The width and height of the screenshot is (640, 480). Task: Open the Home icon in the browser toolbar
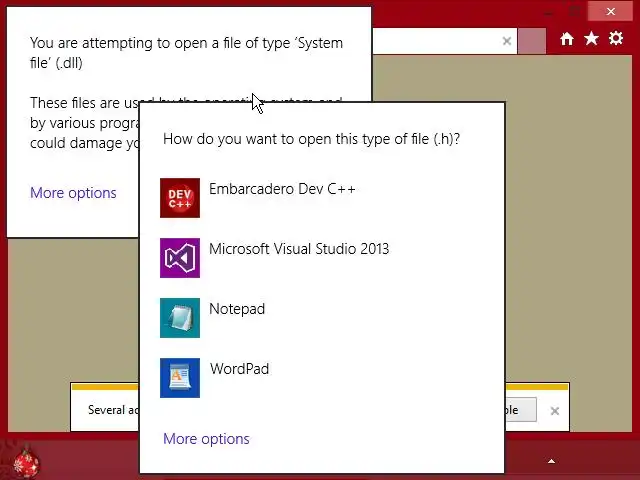click(x=567, y=39)
